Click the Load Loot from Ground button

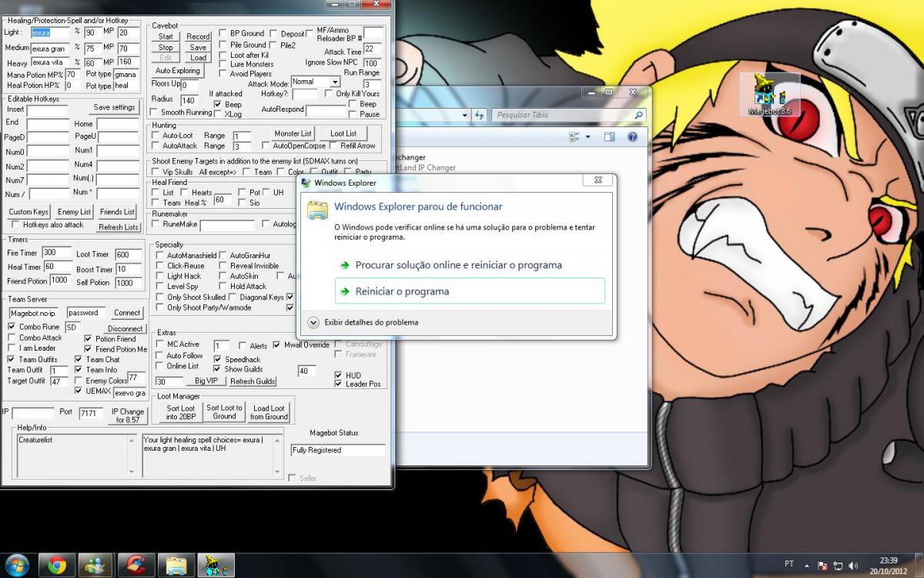269,412
